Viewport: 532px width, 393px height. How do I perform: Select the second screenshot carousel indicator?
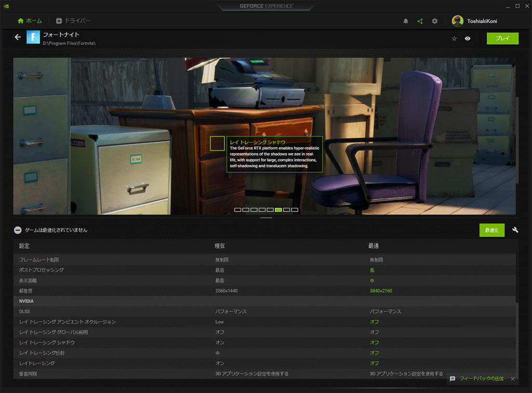pyautogui.click(x=246, y=209)
